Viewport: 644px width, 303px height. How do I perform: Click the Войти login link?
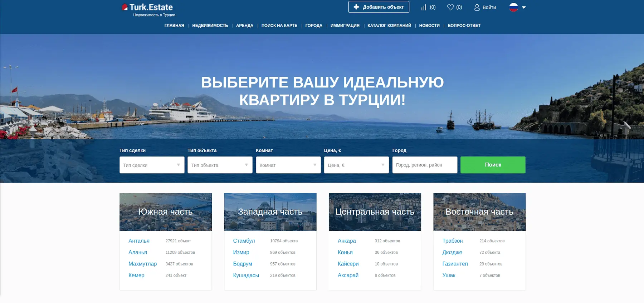[x=489, y=7]
